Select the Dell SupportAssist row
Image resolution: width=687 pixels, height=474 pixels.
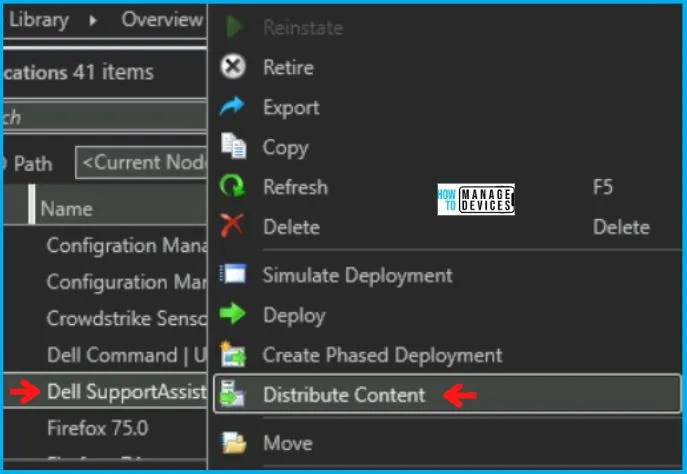[x=105, y=391]
